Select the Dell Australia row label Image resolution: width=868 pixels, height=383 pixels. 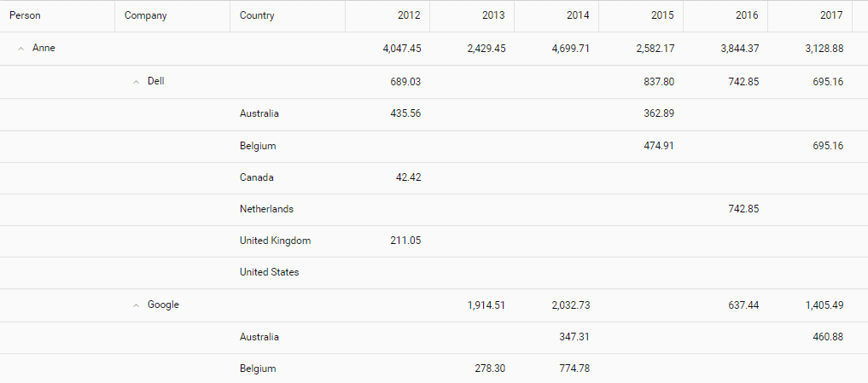(259, 114)
